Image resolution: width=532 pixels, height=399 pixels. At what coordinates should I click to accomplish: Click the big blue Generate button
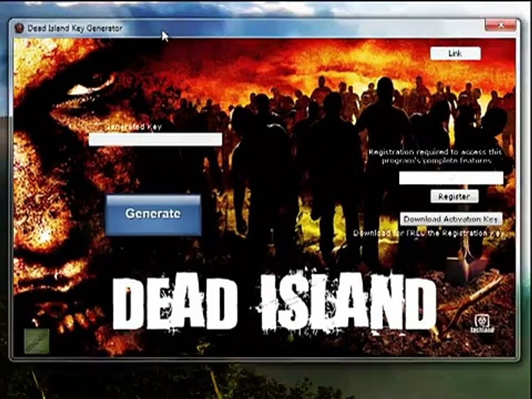point(154,215)
